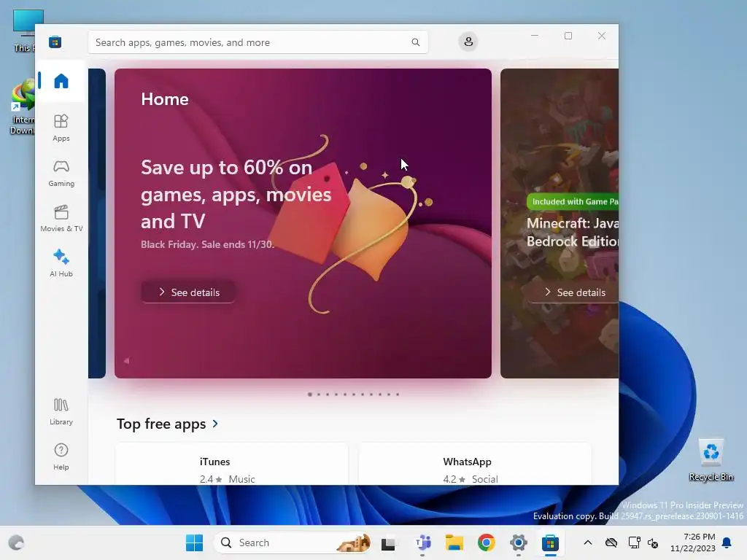Open the Library in the sidebar
747x560 pixels.
[x=61, y=411]
